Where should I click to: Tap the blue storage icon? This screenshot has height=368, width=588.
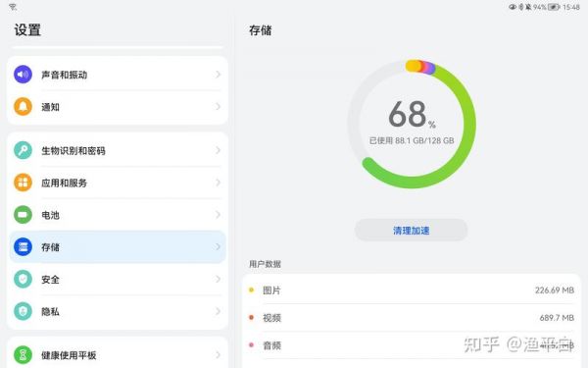point(23,246)
